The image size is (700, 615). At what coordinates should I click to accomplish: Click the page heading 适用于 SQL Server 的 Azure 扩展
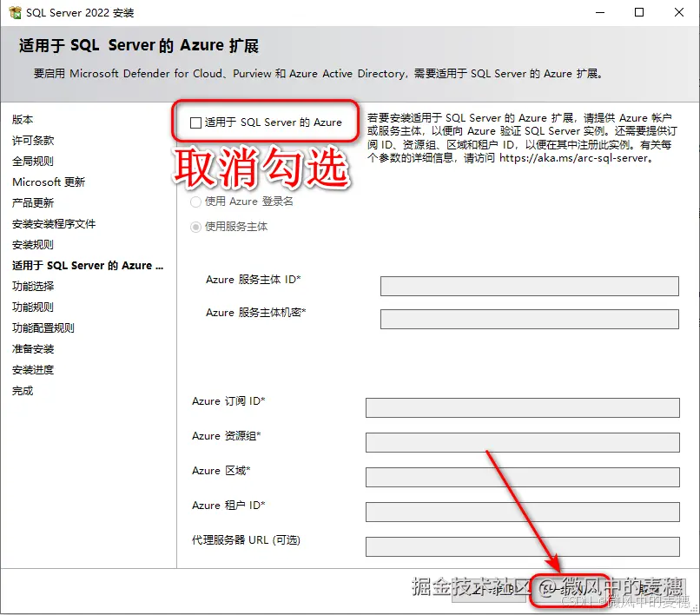tap(139, 45)
